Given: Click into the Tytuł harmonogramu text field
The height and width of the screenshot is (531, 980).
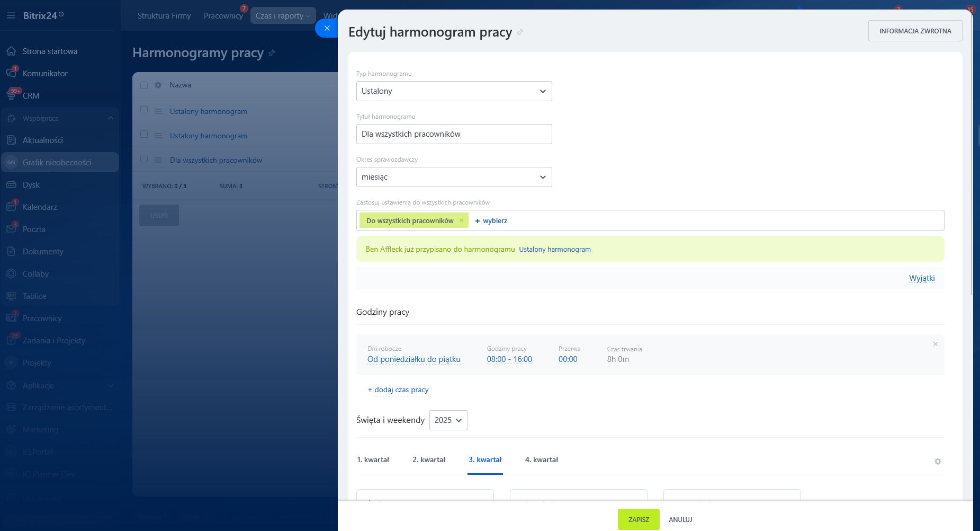Looking at the screenshot, I should pyautogui.click(x=454, y=134).
